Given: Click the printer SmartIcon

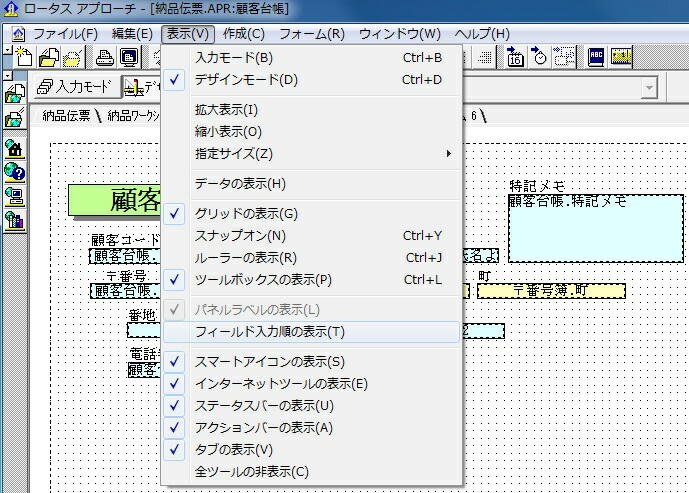Looking at the screenshot, I should [105, 58].
